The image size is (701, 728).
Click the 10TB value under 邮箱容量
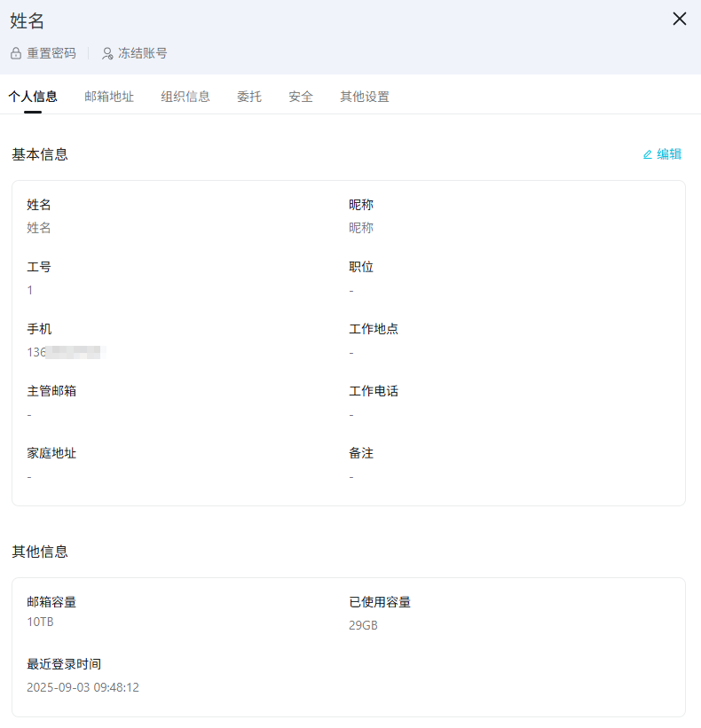tap(40, 622)
